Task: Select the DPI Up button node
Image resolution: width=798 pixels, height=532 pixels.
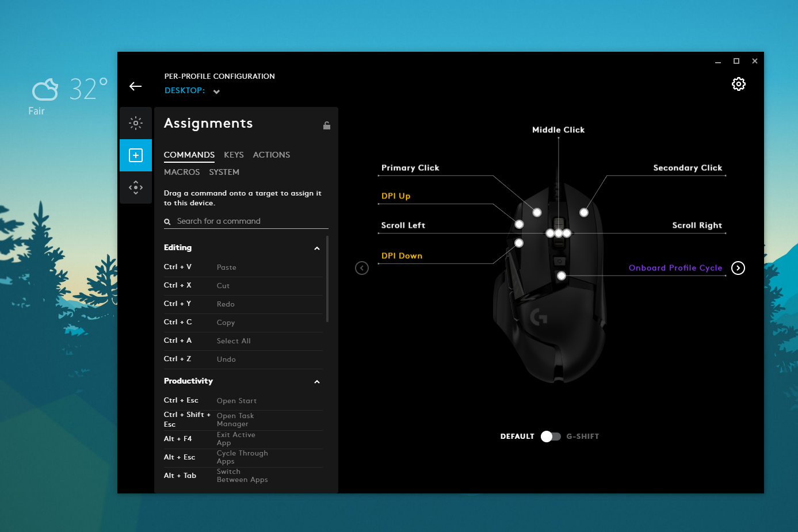Action: point(519,224)
